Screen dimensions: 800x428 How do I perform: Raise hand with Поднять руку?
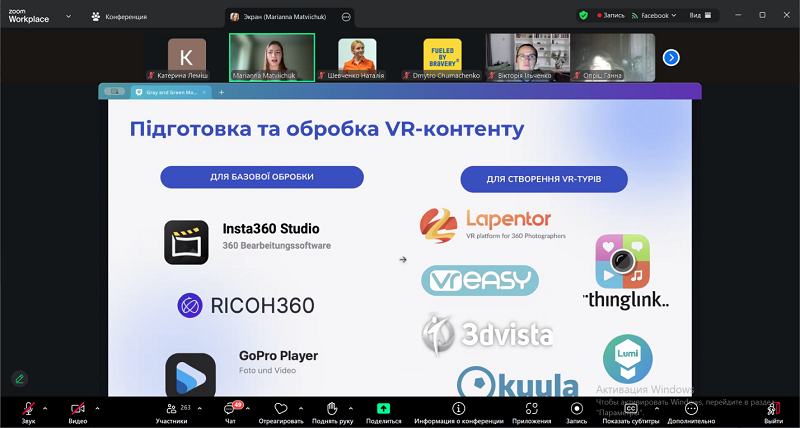332,410
